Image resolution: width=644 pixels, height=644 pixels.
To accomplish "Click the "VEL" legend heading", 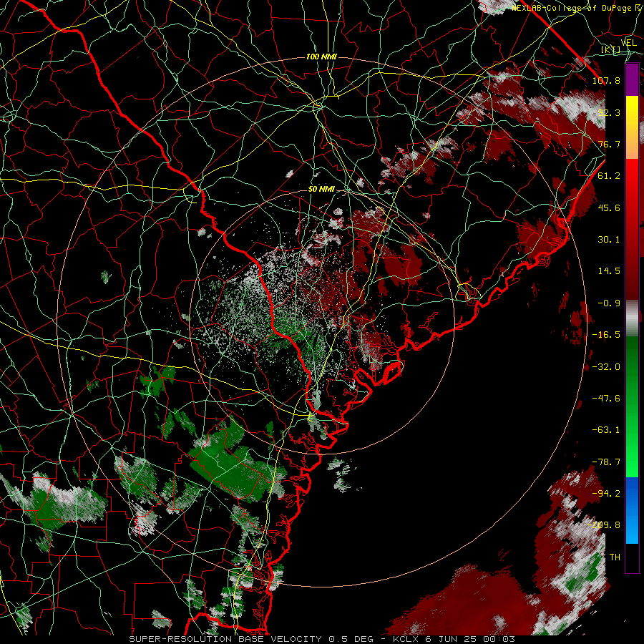I will pyautogui.click(x=629, y=43).
